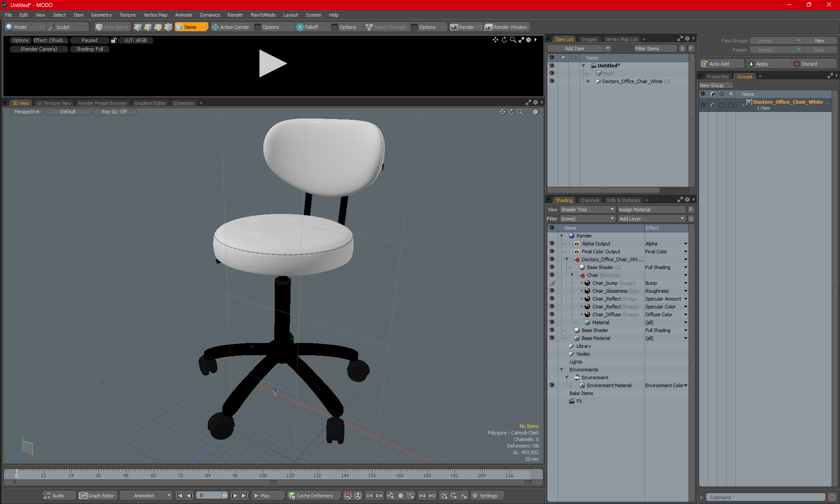Open the Animated keying dropdown
The width and height of the screenshot is (840, 504).
pyautogui.click(x=146, y=496)
